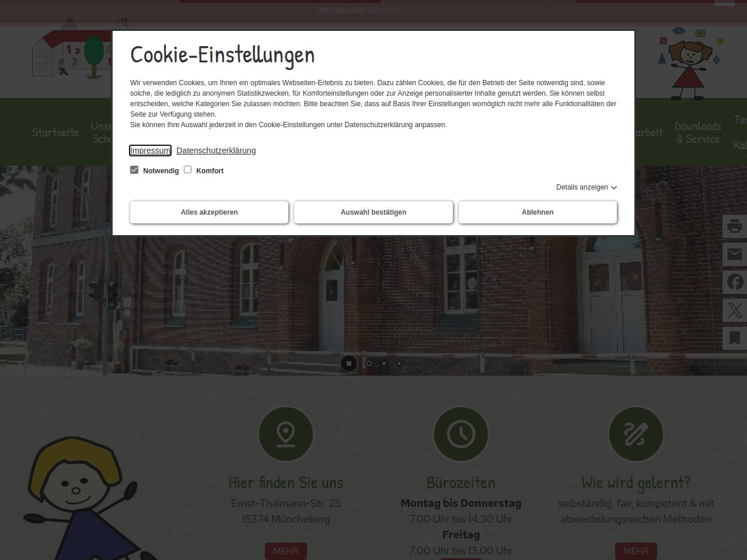Open Downloads & Service menu
The width and height of the screenshot is (747, 560).
click(x=697, y=132)
